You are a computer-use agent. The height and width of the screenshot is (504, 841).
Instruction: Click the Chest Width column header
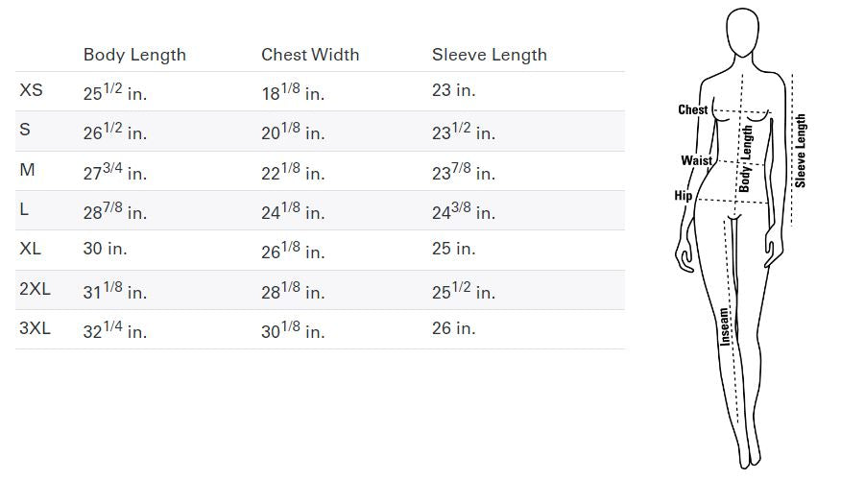[310, 55]
